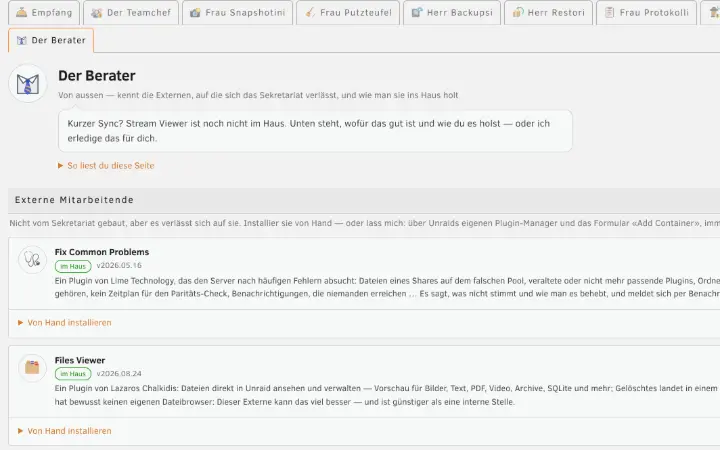Click the Fix Common Problems stethoscope icon

(32, 259)
